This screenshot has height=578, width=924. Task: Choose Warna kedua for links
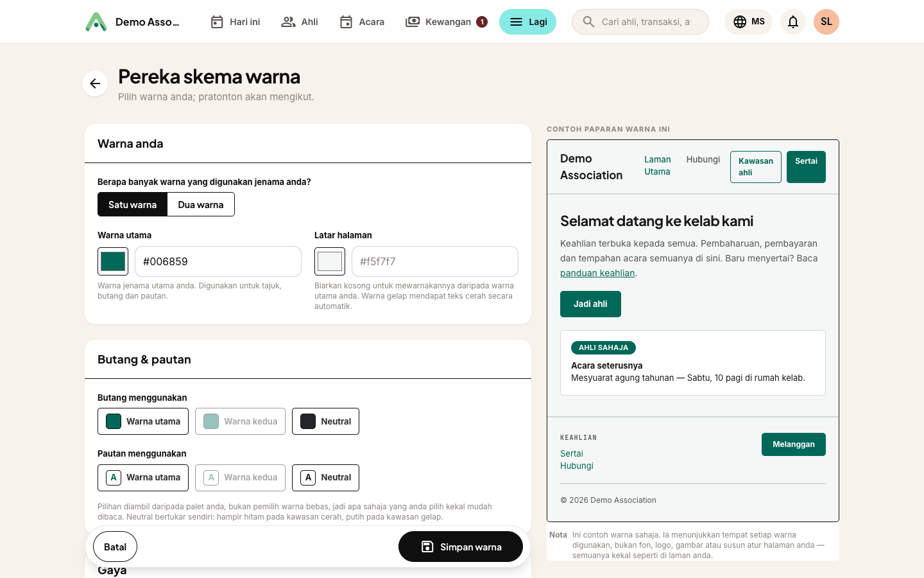[240, 477]
